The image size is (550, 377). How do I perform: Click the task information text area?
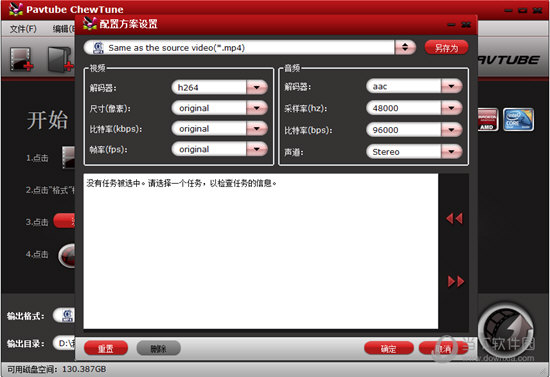261,251
